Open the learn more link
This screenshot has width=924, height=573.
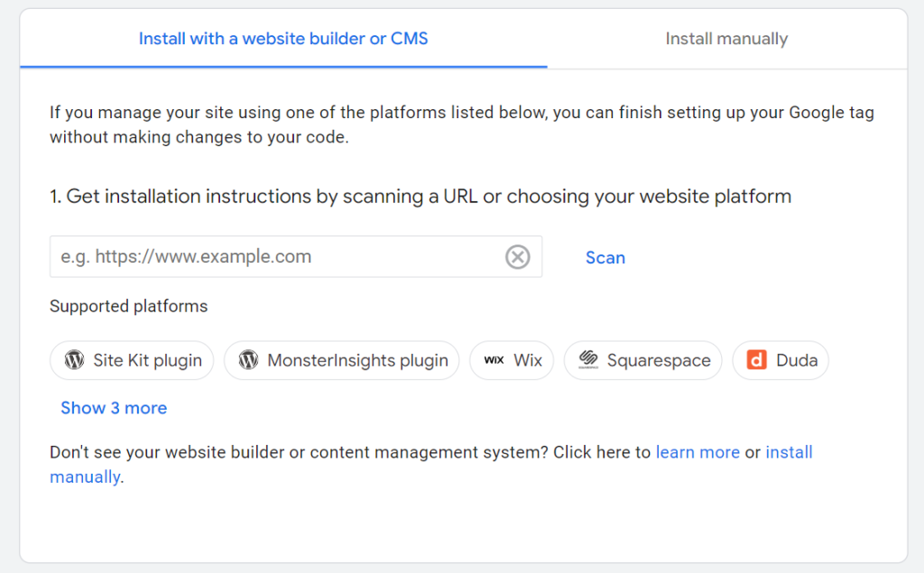pos(698,452)
